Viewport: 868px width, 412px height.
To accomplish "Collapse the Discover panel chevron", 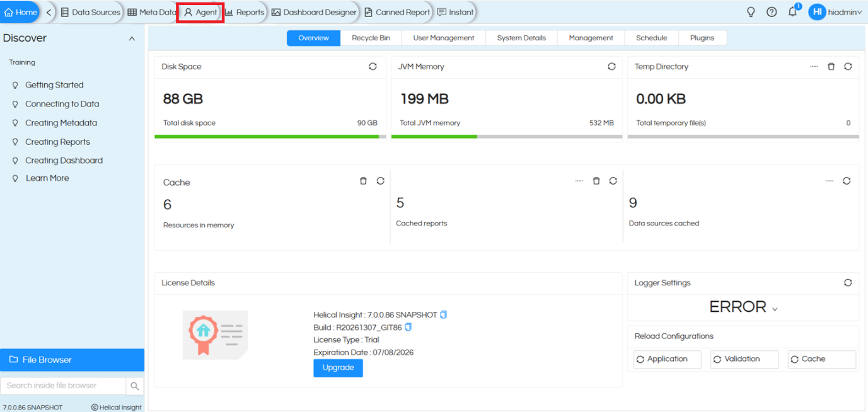I will 132,38.
